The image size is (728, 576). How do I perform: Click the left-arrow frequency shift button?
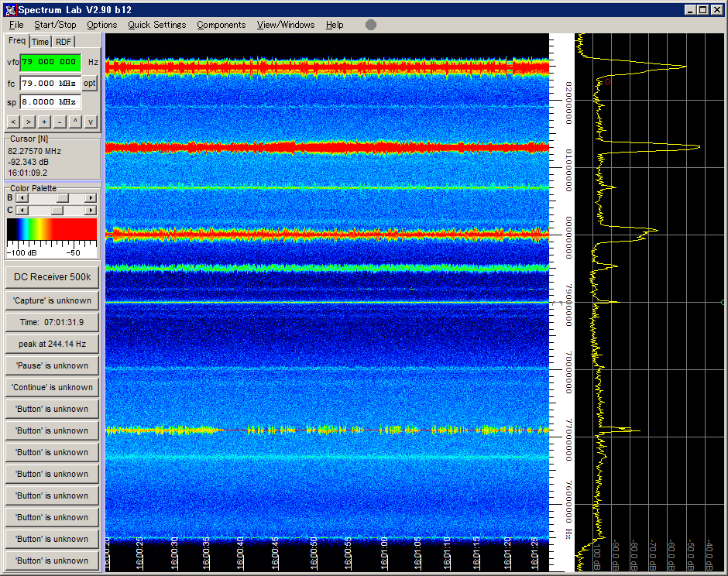coord(12,122)
